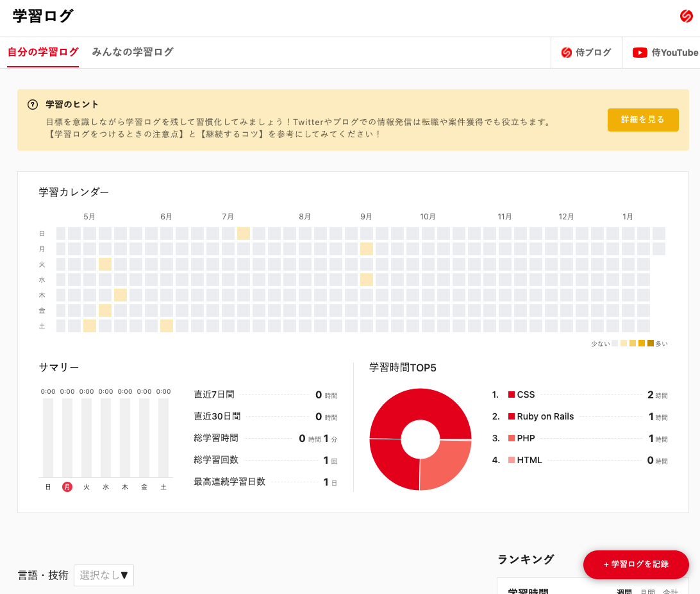Click the lightest square in the heatmap legend
Viewport: 700px width, 594px height.
point(615,343)
